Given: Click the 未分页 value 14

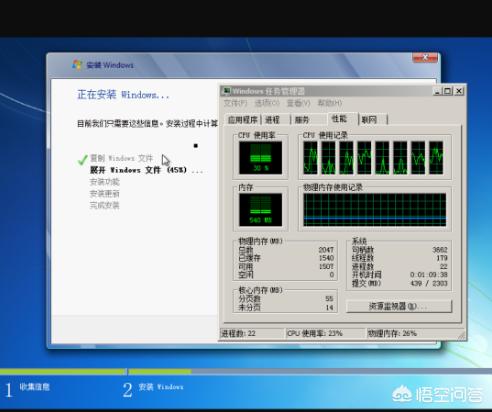Looking at the screenshot, I should point(329,307).
